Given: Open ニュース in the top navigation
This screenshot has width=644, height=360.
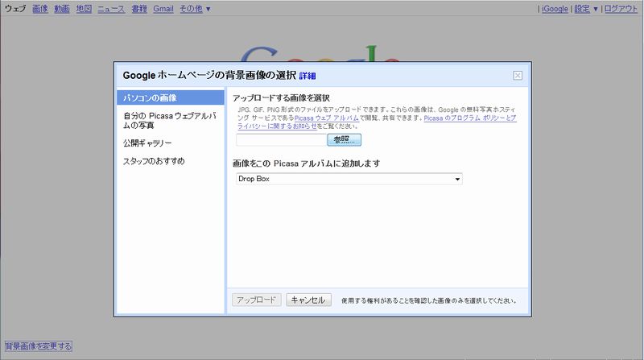Looking at the screenshot, I should click(111, 9).
